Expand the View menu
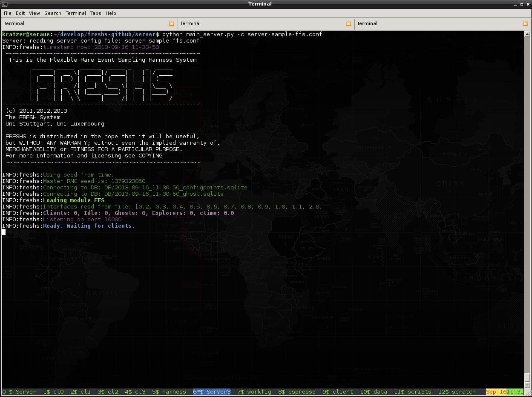This screenshot has width=532, height=397. coord(35,13)
